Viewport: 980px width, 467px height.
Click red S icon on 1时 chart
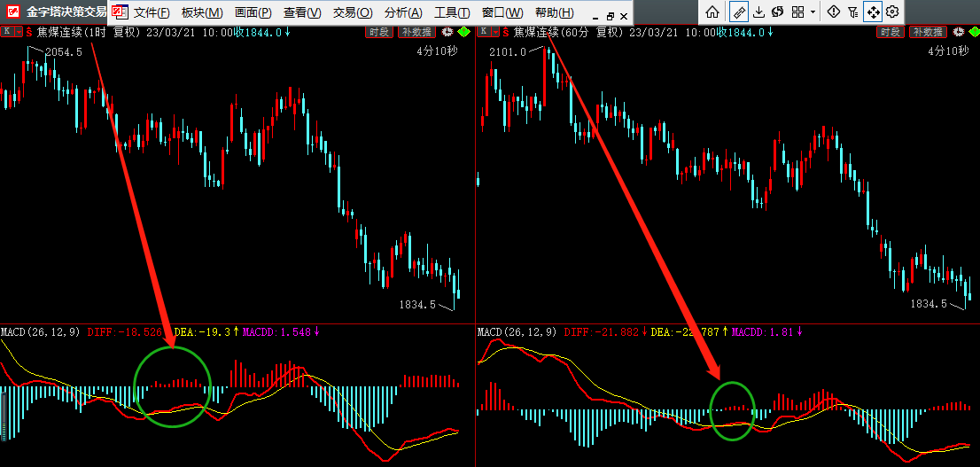coord(28,32)
